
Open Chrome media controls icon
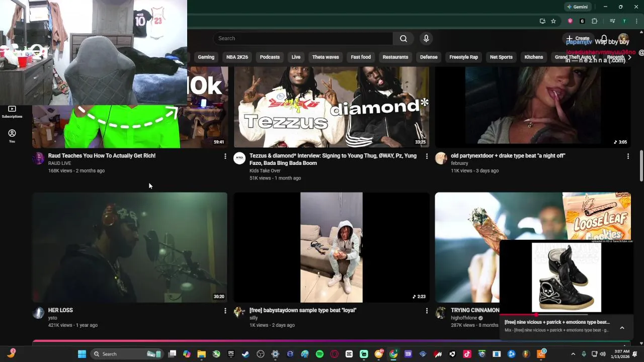[612, 21]
